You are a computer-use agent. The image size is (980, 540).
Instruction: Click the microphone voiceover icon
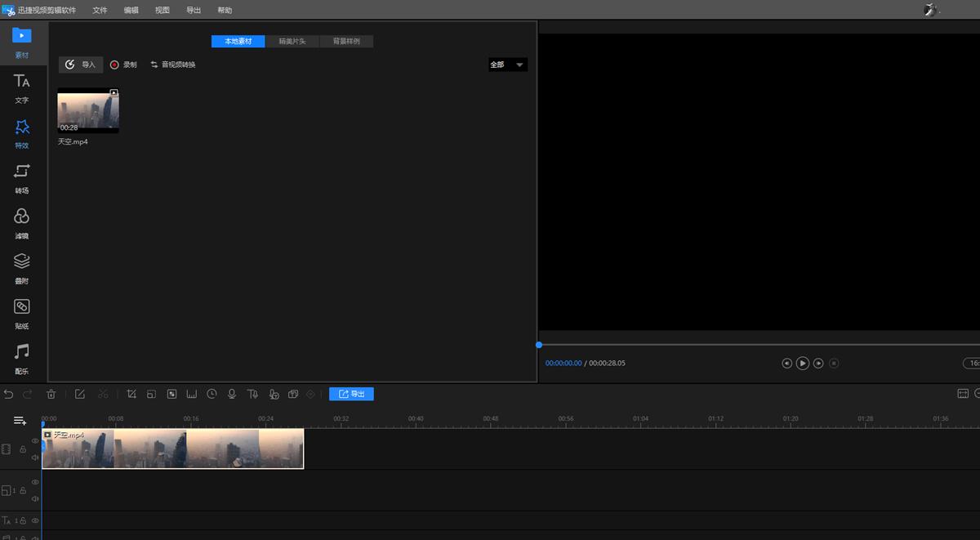click(x=232, y=395)
